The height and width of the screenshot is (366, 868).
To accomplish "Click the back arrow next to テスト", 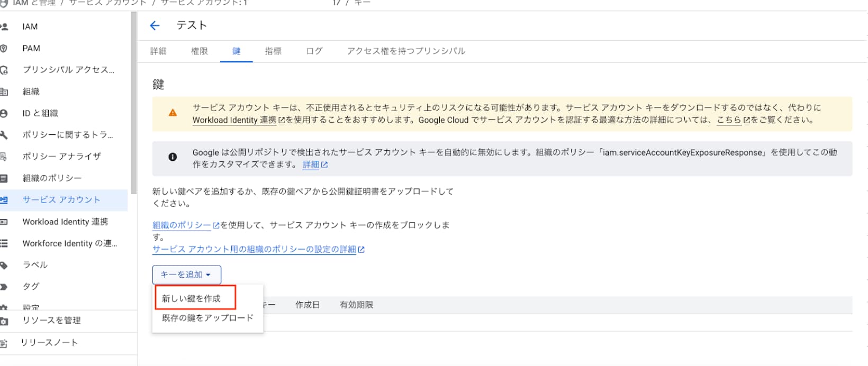I will coord(155,25).
